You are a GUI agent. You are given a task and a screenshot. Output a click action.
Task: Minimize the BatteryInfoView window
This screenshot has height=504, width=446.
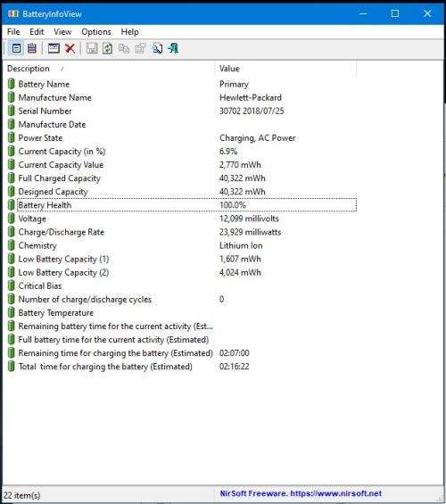coord(363,13)
